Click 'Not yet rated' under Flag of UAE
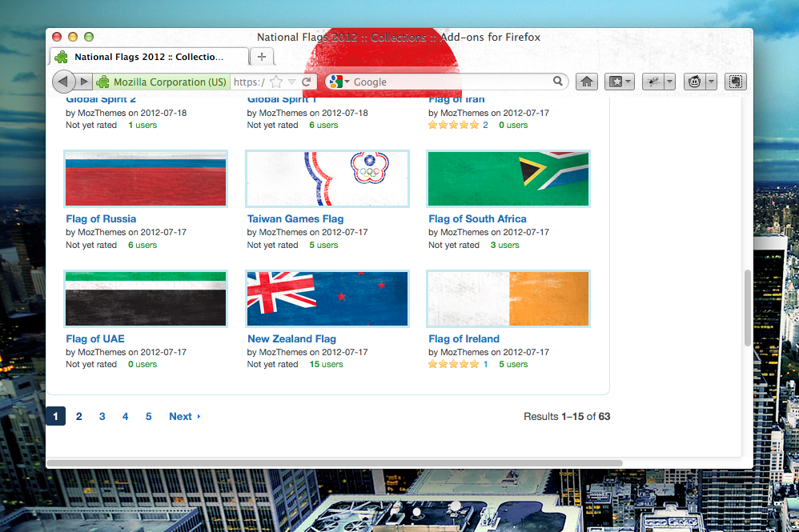 [x=91, y=365]
